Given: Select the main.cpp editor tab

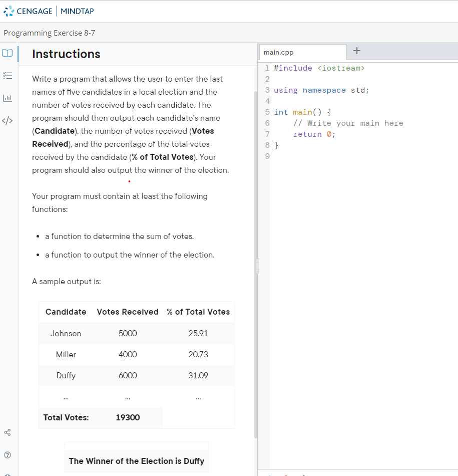Looking at the screenshot, I should [x=303, y=52].
